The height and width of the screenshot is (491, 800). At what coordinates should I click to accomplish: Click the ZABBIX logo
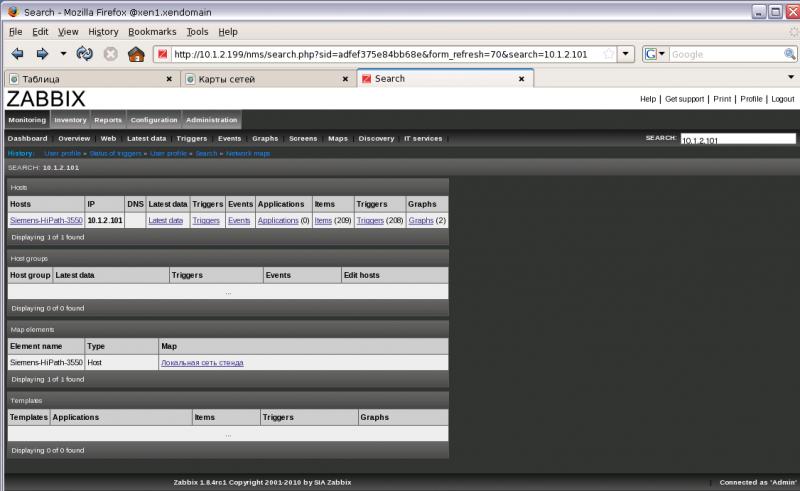[46, 99]
